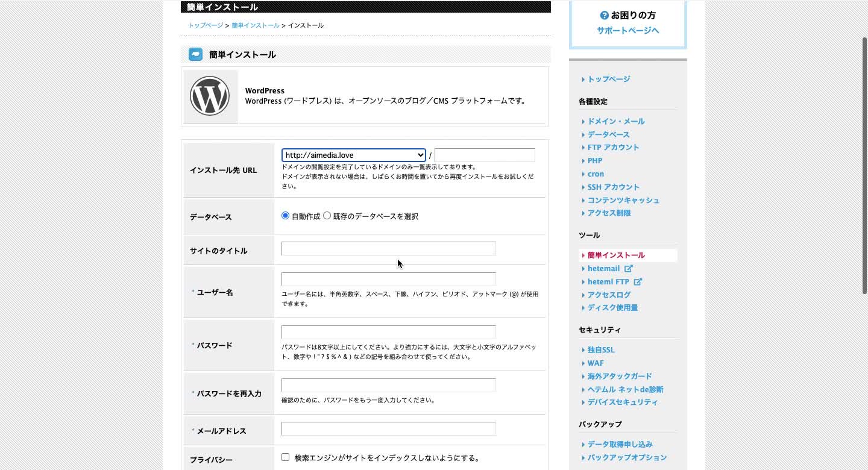Open コンテンツキャッシュ in the sidebar
Viewport: 868px width, 470px height.
point(624,200)
